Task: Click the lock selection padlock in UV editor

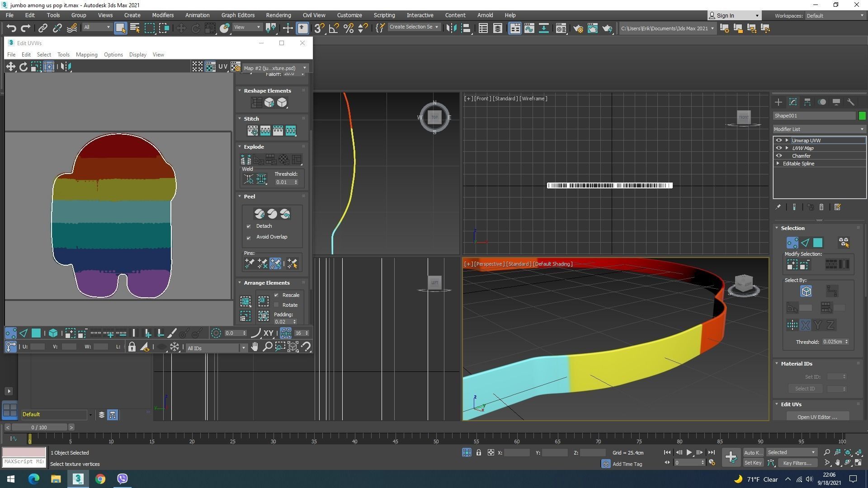Action: point(132,347)
